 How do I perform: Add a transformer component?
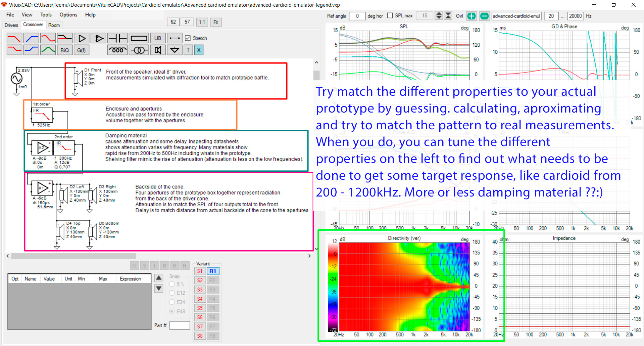(x=139, y=50)
